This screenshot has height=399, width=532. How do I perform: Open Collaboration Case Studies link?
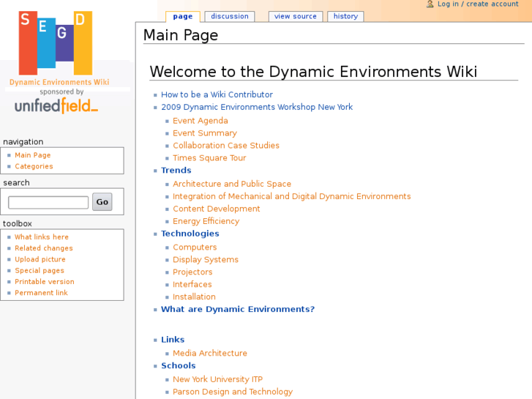pos(226,146)
